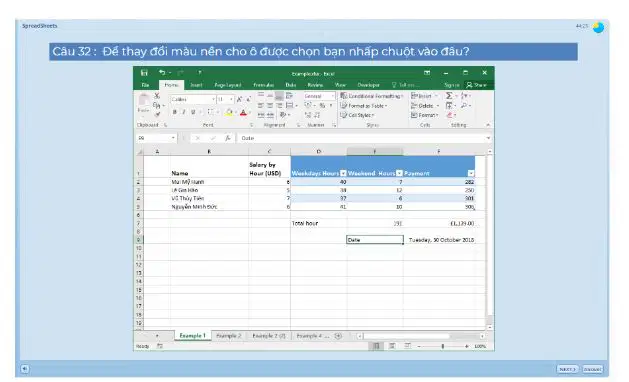Viewport: 629px width, 382px height.
Task: Click the Merge & Center icon
Action: (x=289, y=105)
